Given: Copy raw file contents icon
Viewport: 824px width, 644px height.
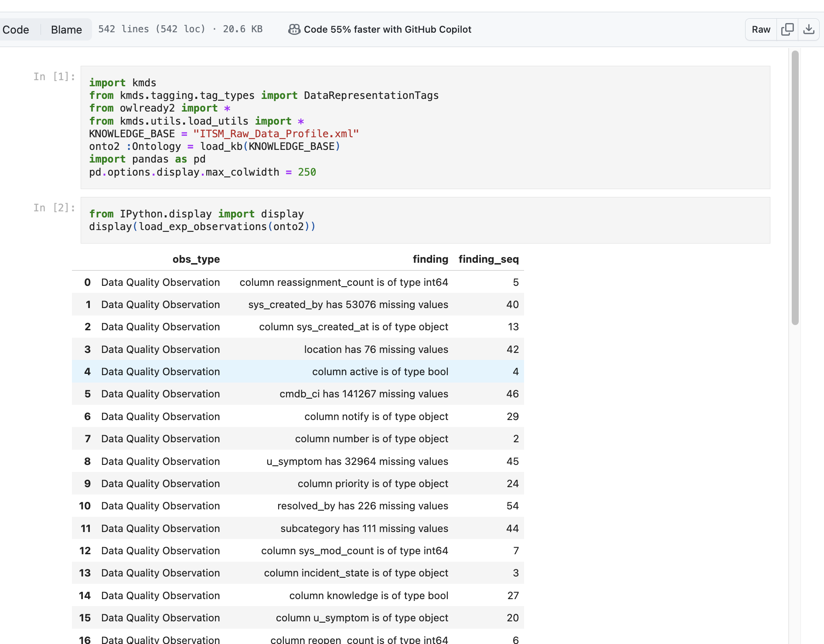Looking at the screenshot, I should pyautogui.click(x=787, y=29).
